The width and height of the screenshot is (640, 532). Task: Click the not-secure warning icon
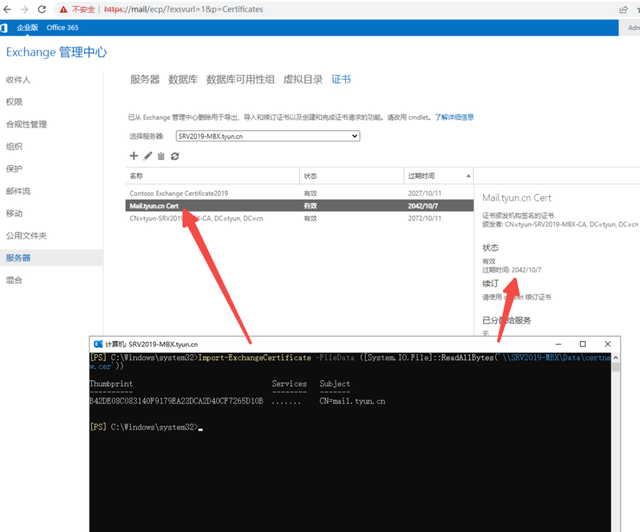63,9
